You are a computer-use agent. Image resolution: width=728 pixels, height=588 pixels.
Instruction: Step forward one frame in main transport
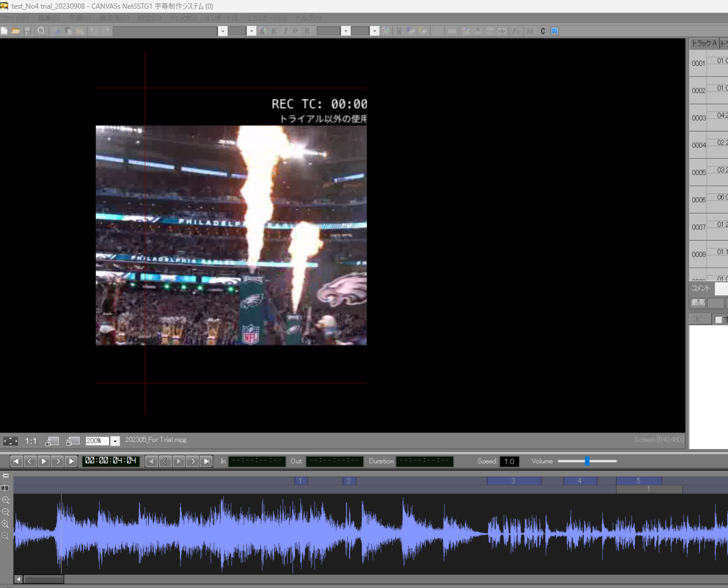(57, 461)
